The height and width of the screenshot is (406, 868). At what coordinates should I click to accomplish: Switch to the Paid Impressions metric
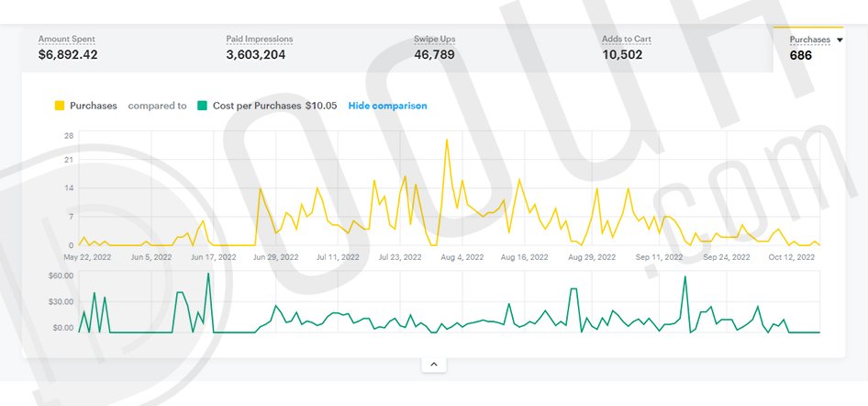[x=259, y=39]
